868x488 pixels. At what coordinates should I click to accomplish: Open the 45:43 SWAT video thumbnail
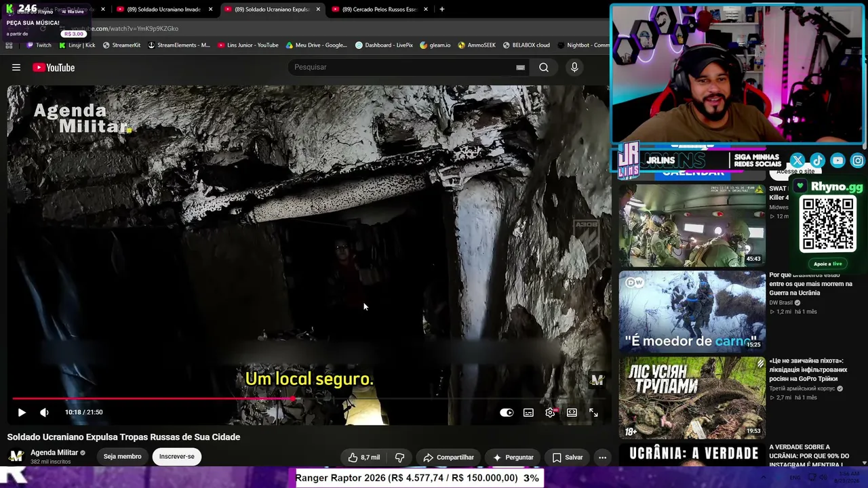coord(692,224)
